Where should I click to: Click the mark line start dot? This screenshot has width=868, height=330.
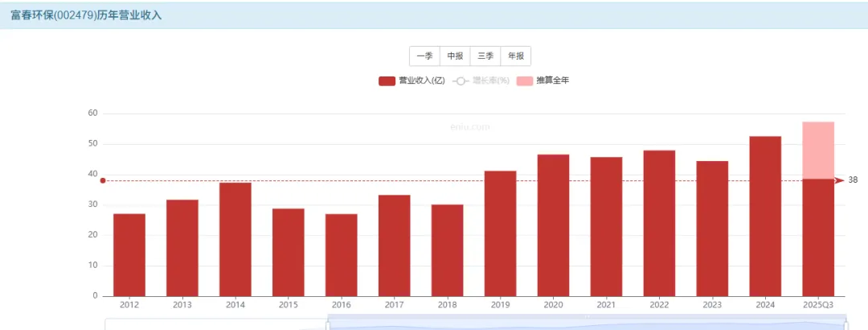coord(103,180)
